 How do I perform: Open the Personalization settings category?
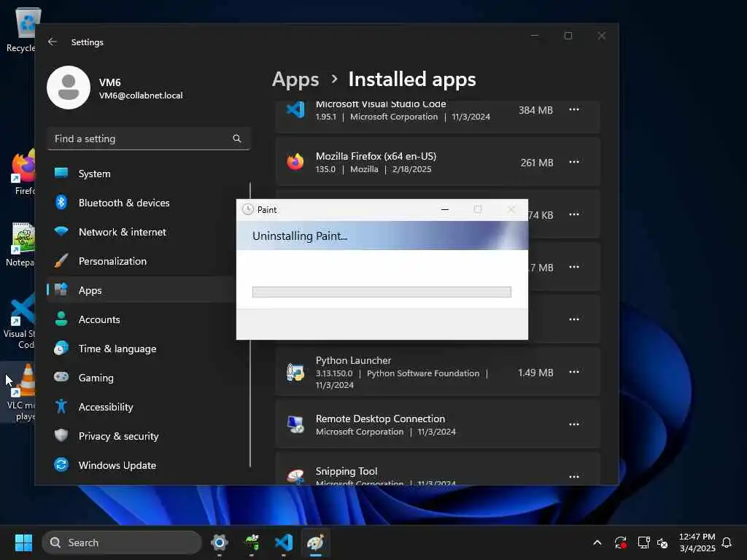coord(149,261)
